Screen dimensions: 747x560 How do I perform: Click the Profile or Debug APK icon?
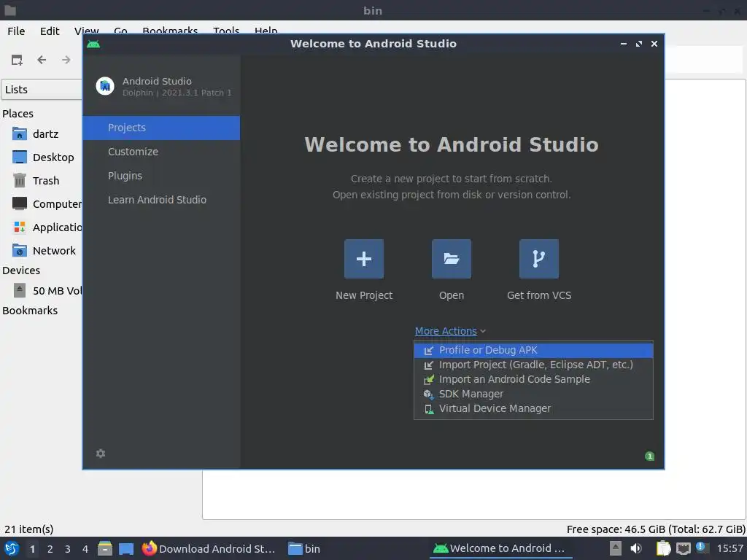coord(429,351)
